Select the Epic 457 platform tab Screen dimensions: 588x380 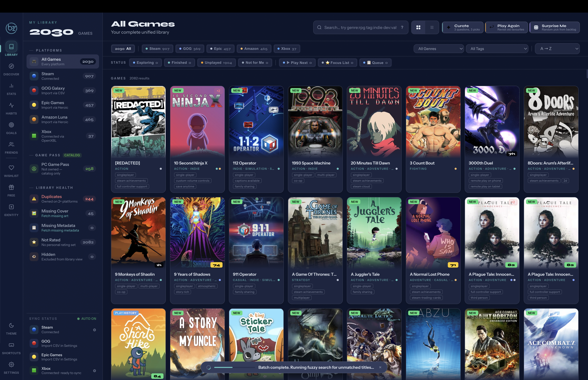220,49
